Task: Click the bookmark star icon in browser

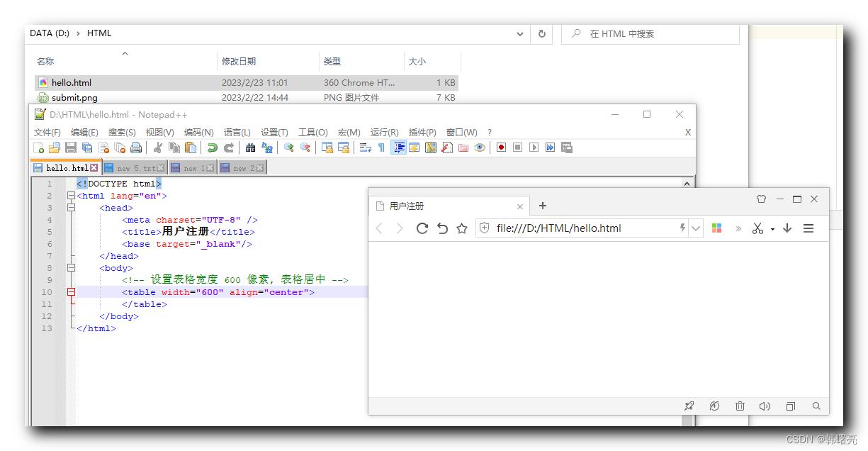Action: 462,228
